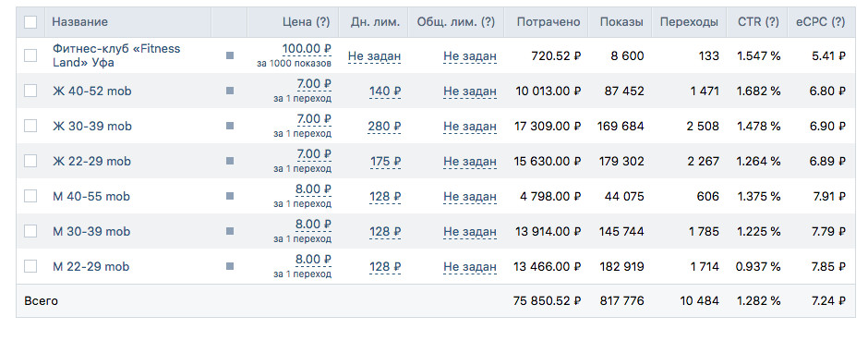
Task: Click the CTR (?) column header
Action: (x=758, y=22)
